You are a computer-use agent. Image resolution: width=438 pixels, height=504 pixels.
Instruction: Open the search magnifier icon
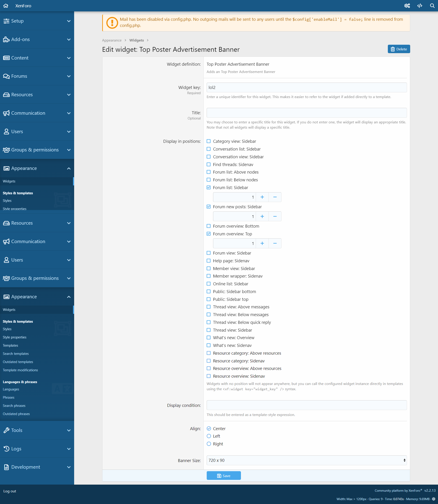coord(432,6)
